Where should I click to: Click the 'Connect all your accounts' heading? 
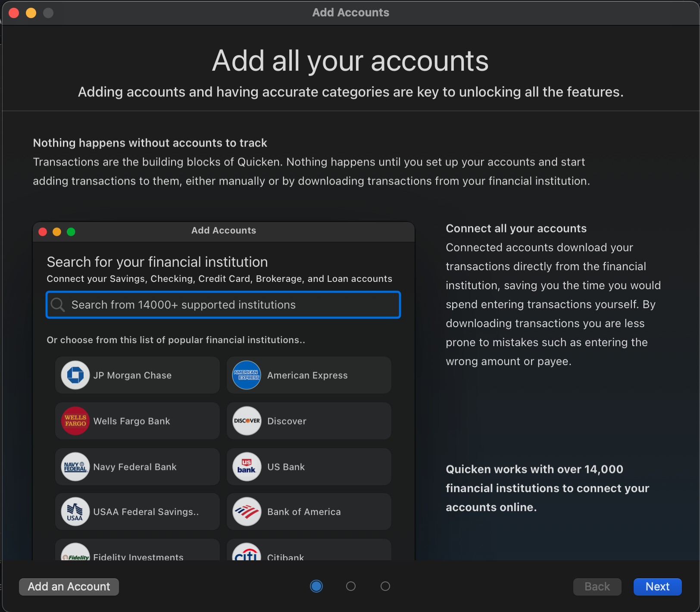pyautogui.click(x=516, y=228)
